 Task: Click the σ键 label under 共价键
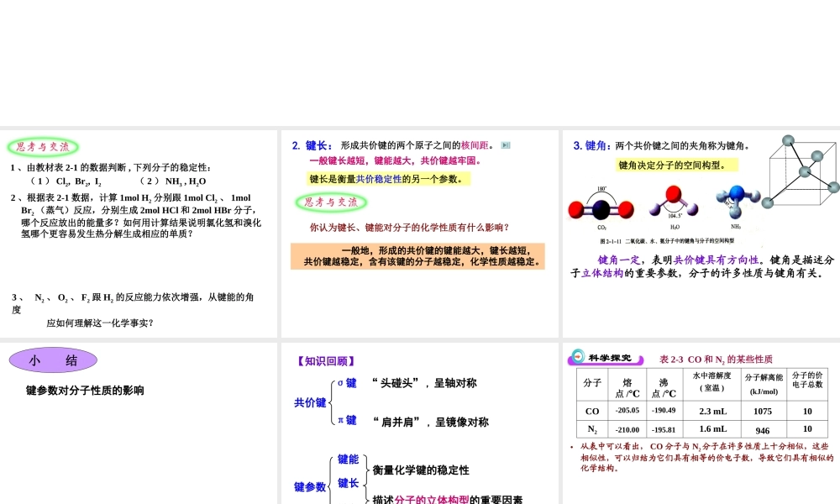click(347, 383)
